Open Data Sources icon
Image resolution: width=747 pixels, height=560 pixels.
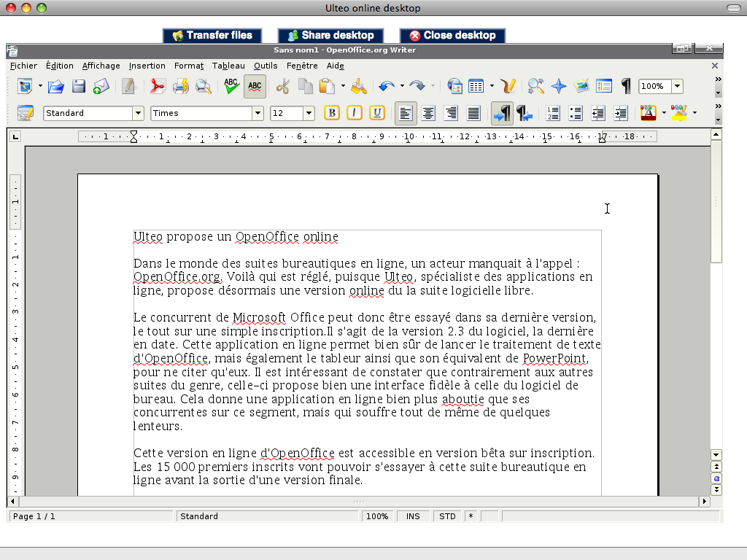(603, 86)
